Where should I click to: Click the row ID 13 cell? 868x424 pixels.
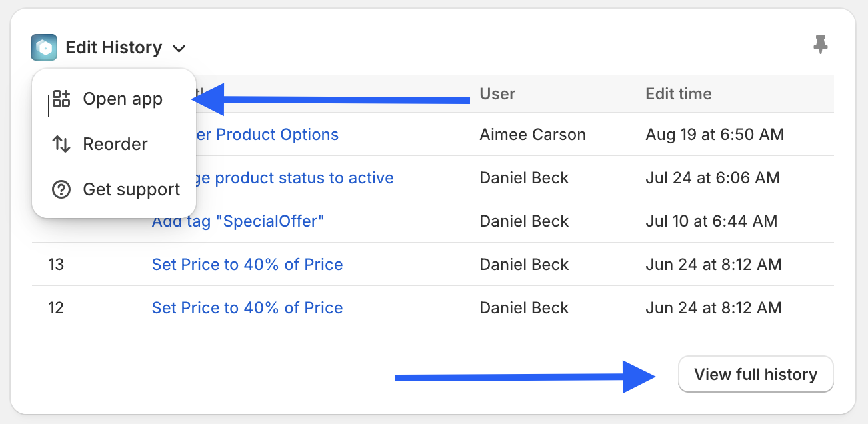56,265
